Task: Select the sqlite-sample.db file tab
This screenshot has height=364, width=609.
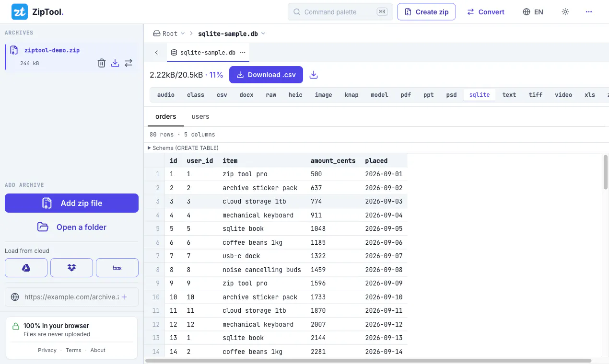Action: click(x=208, y=53)
